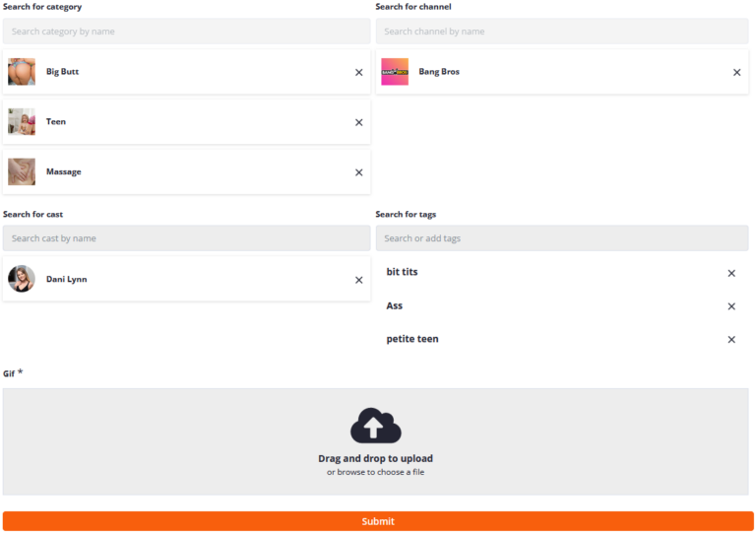The image size is (756, 535).
Task: Click the 'Search channel by name' field
Action: point(561,32)
